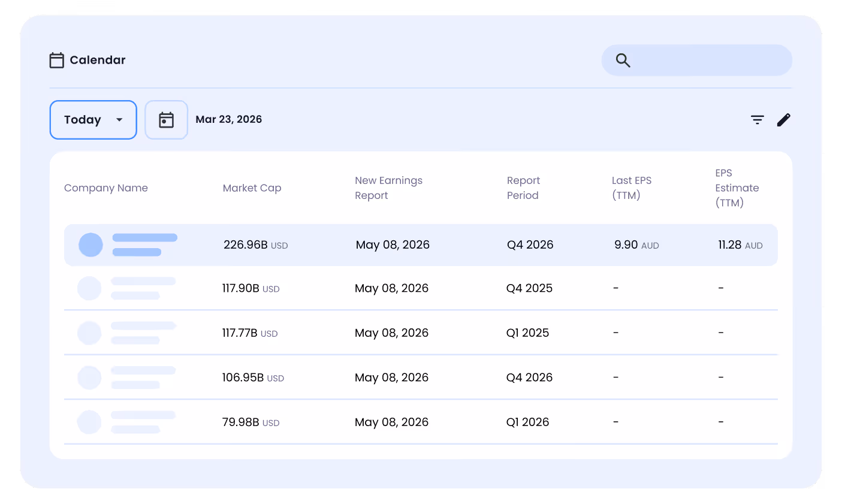
Task: Click the Q1 2025 report period
Action: pyautogui.click(x=527, y=333)
